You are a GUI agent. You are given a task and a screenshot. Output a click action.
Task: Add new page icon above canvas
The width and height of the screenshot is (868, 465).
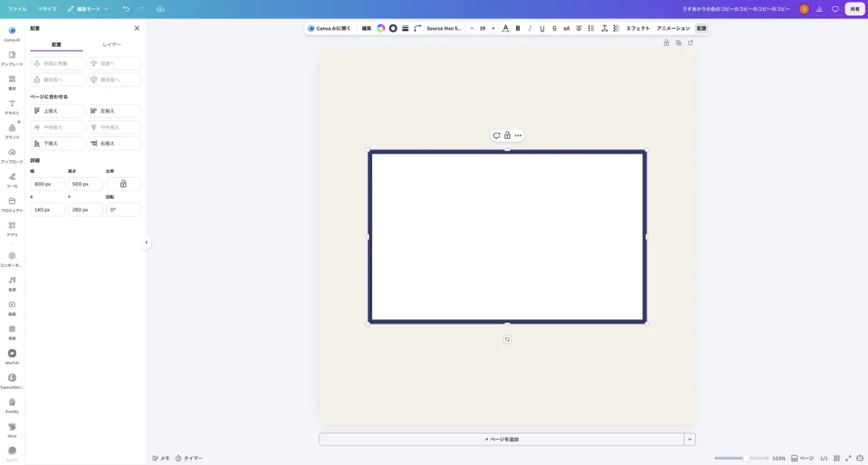(690, 42)
